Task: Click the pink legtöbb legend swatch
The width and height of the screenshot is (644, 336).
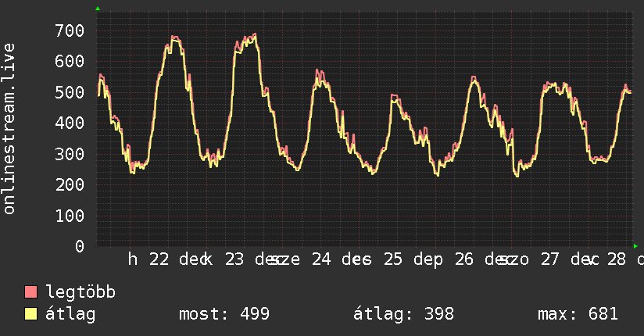Action: [30, 291]
